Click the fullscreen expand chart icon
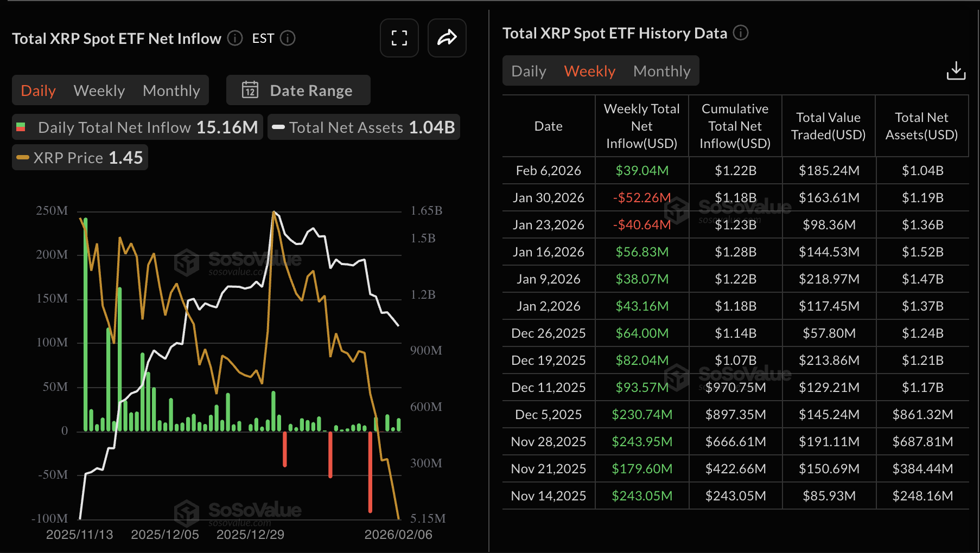Screen dimensions: 980x553 pos(399,38)
